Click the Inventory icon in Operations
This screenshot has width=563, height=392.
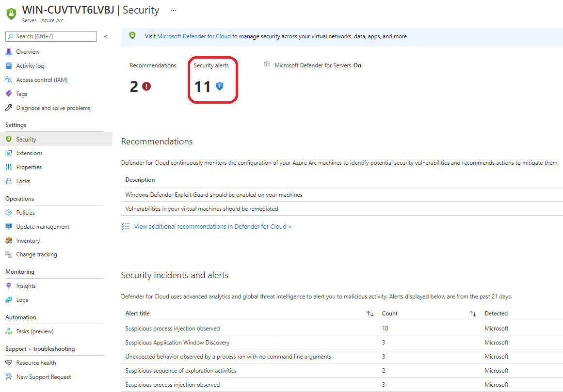coord(9,241)
